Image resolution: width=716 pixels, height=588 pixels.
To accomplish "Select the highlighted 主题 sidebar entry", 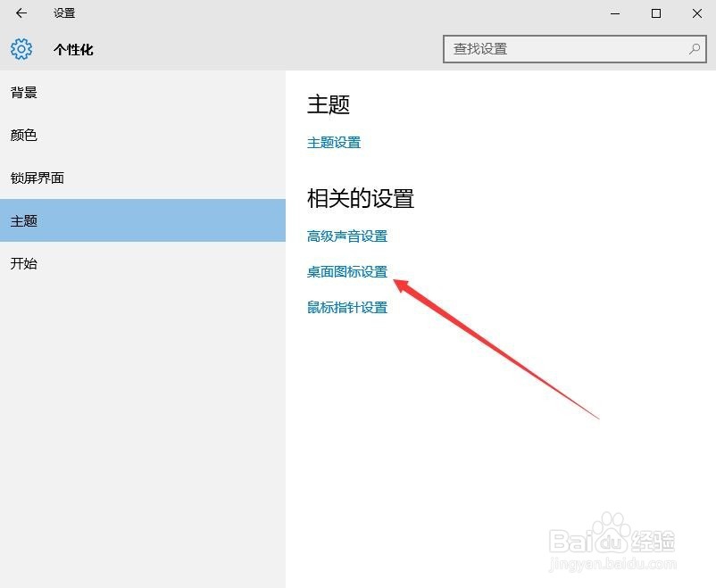I will [23, 220].
